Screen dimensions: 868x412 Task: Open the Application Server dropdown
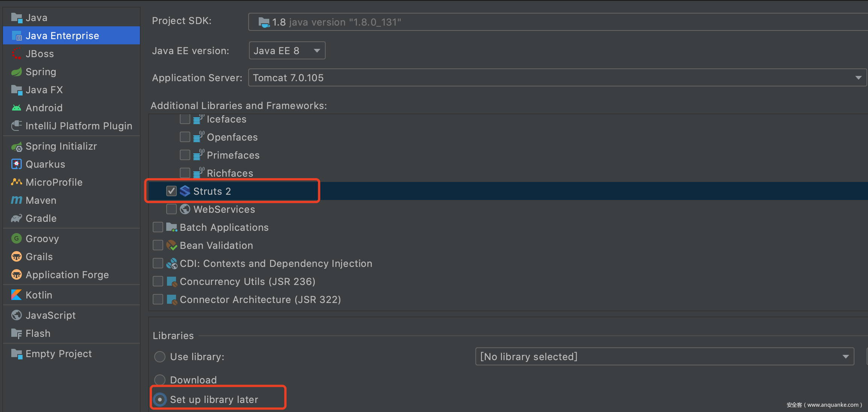(x=858, y=77)
